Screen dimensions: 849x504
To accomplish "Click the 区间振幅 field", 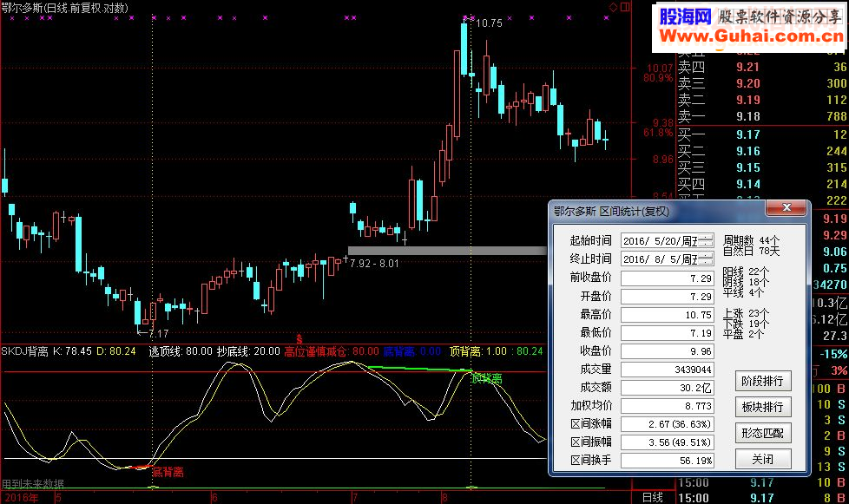I will click(x=667, y=442).
